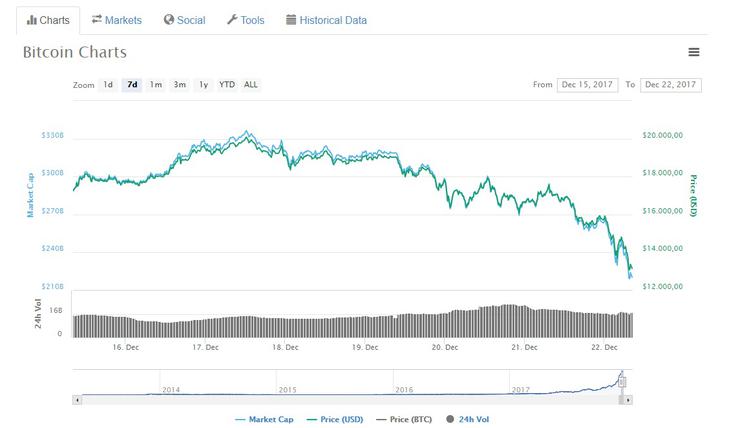The width and height of the screenshot is (736, 428).
Task: Click the $210B market cap label
Action: (52, 286)
